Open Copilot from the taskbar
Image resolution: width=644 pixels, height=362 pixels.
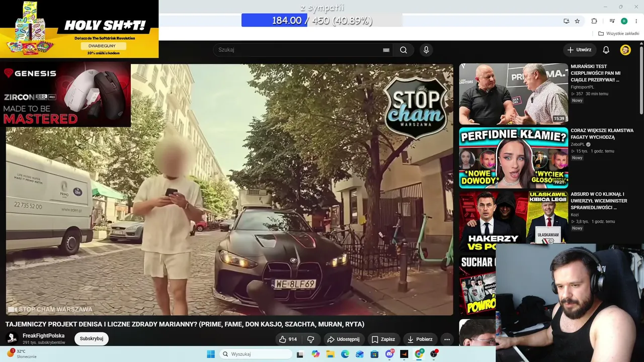315,354
